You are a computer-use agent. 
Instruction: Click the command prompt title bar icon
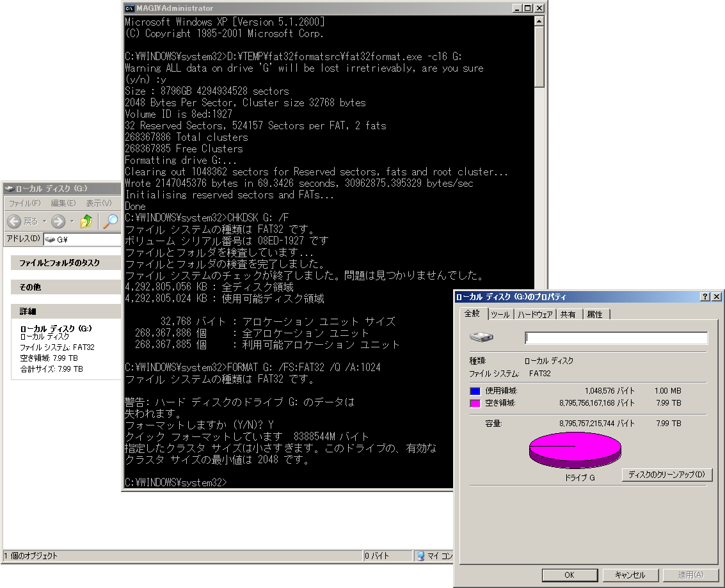click(x=129, y=8)
